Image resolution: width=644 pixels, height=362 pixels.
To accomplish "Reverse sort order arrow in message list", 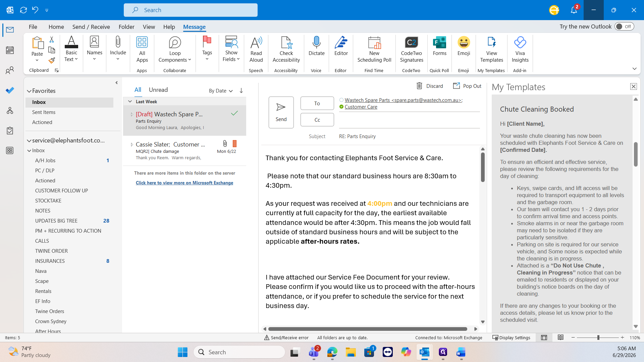I will (241, 91).
